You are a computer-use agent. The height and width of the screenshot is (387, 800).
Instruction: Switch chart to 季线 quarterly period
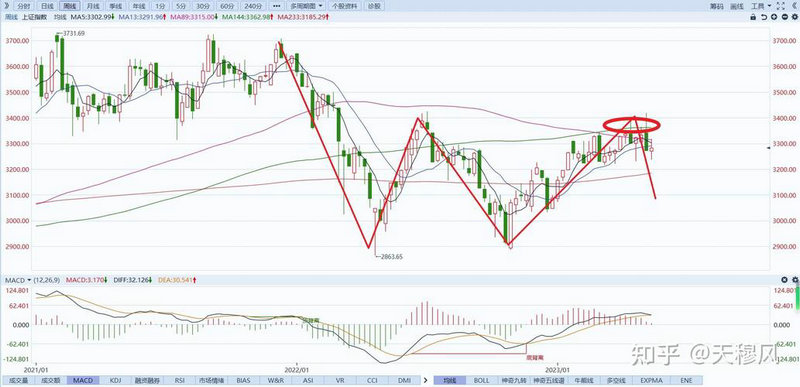(116, 6)
